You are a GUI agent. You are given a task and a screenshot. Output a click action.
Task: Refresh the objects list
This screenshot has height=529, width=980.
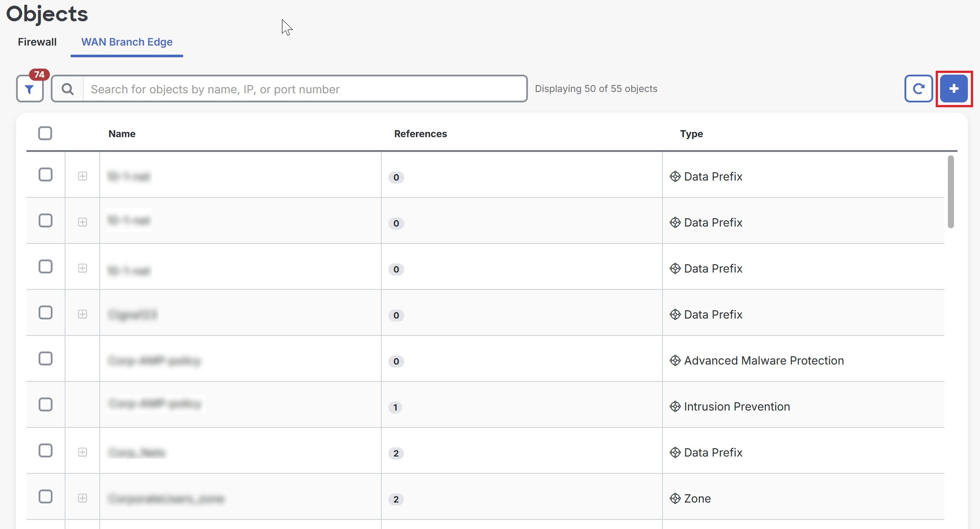[919, 89]
